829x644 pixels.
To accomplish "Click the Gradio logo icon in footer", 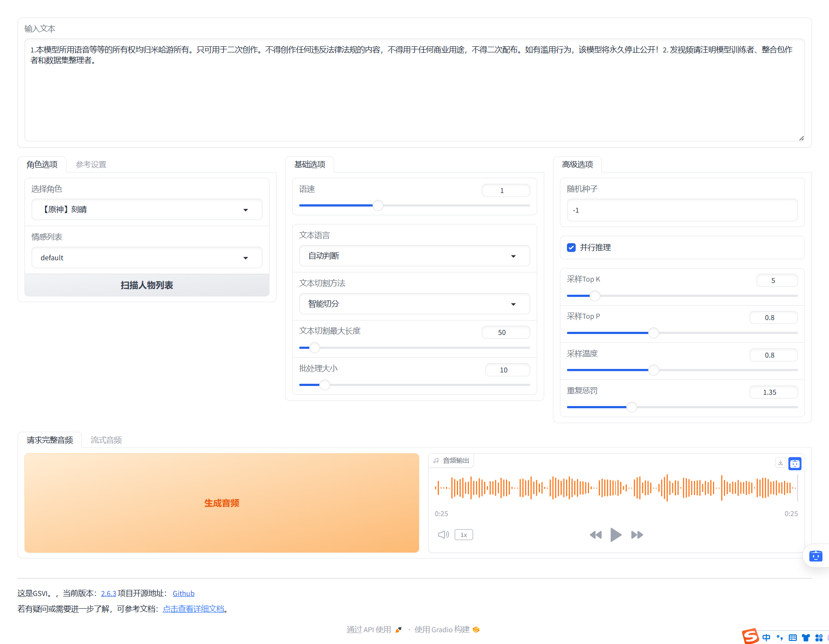I will click(476, 630).
